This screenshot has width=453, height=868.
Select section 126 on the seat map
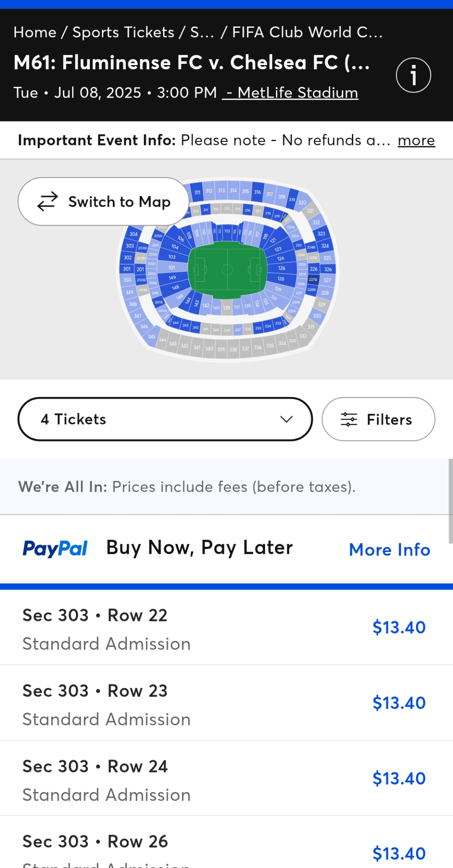(x=282, y=268)
